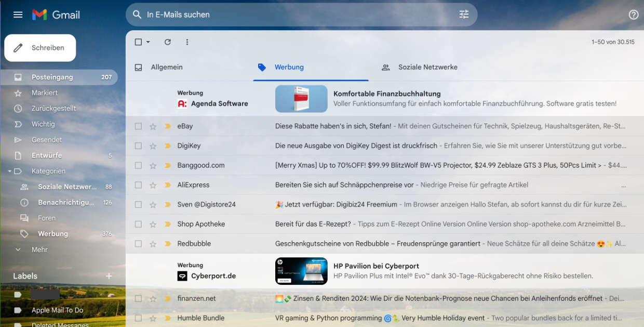644x327 pixels.
Task: Toggle importance marker on Sven @Digistore24 email
Action: click(168, 204)
